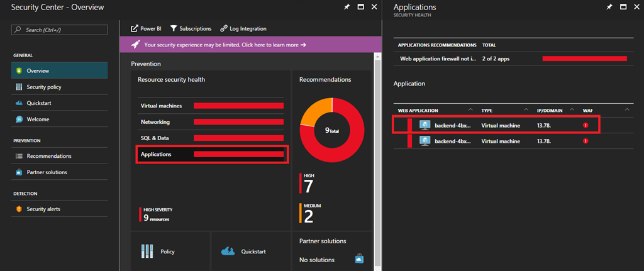The width and height of the screenshot is (644, 271).
Task: Open the Policy tile
Action: pos(170,252)
